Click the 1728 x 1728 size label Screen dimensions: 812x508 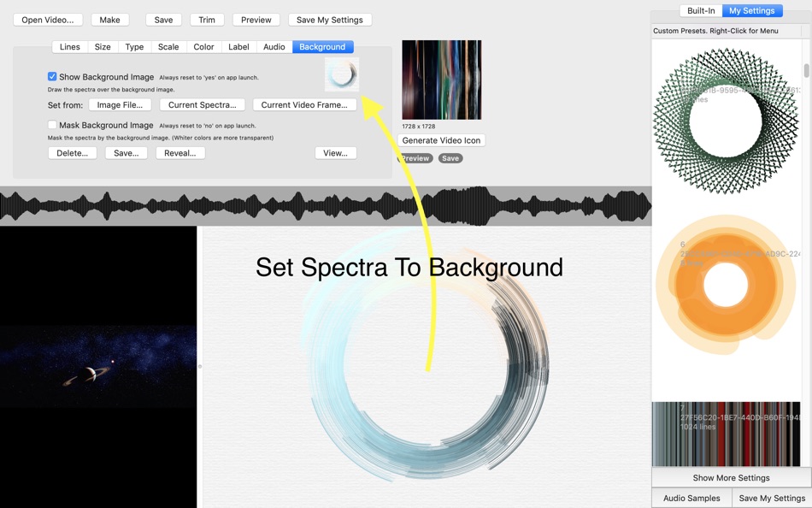(x=419, y=126)
